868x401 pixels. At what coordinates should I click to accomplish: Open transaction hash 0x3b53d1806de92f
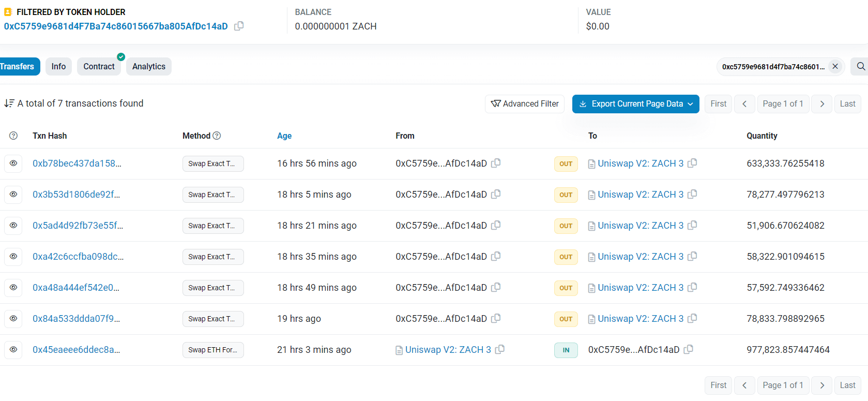tap(77, 195)
